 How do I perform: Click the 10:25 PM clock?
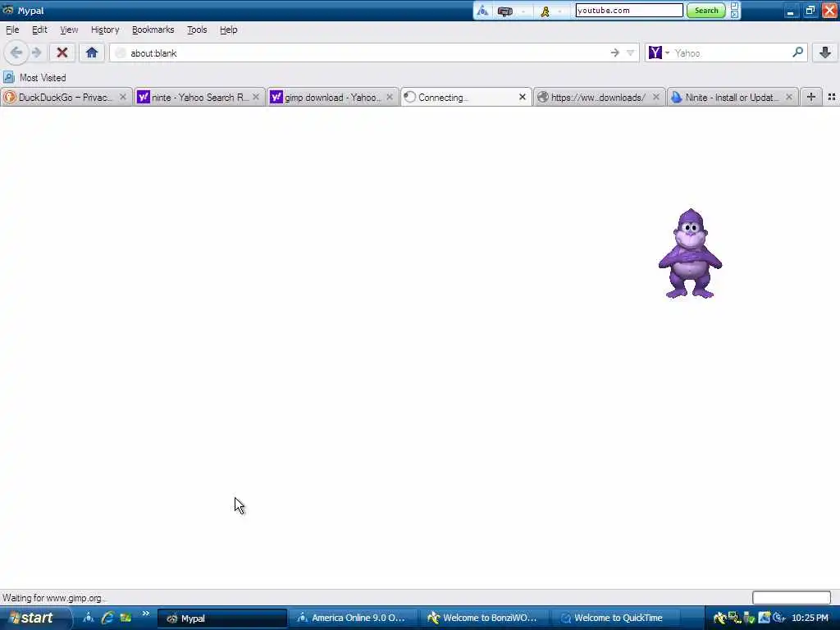pyautogui.click(x=810, y=619)
